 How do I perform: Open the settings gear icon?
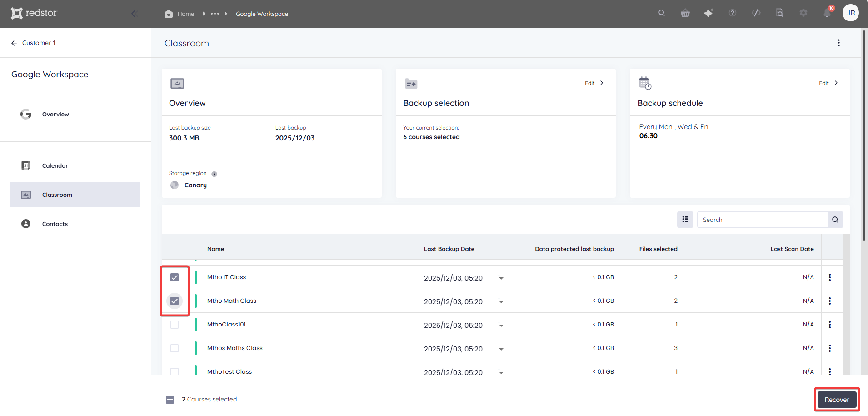(x=803, y=13)
